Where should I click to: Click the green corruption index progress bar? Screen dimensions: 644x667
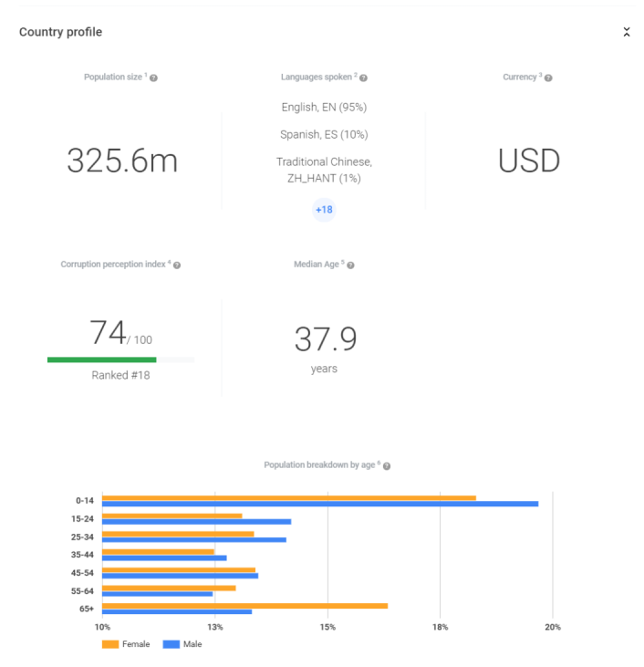point(101,360)
